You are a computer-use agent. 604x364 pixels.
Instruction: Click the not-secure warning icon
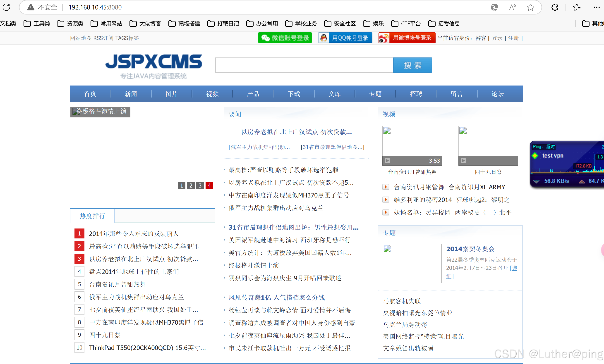click(x=31, y=7)
